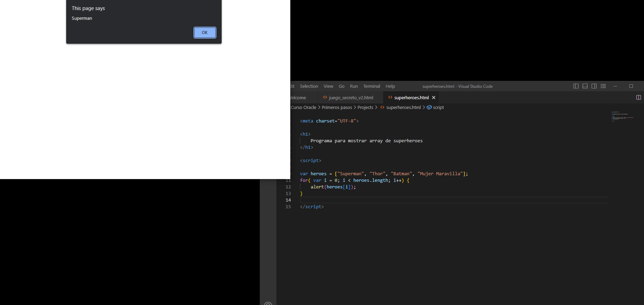Click line number 14 in the gutter
Screen dimensions: 644x305
(288, 200)
